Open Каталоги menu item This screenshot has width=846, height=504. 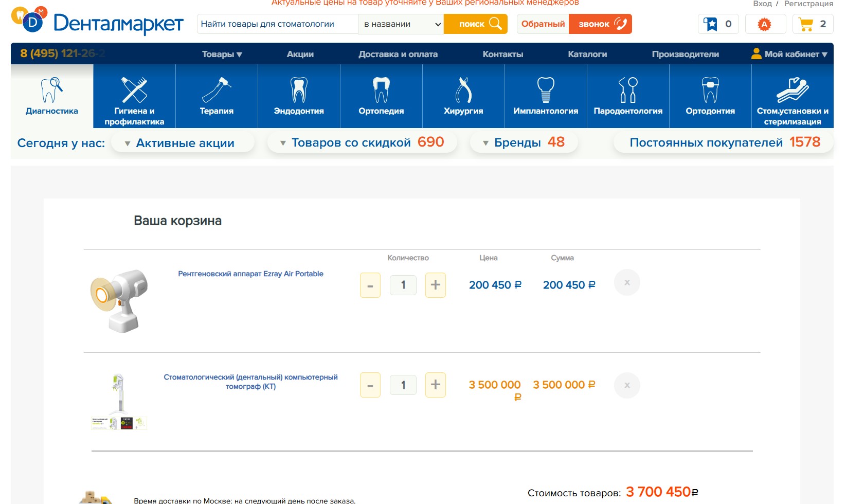coord(587,54)
